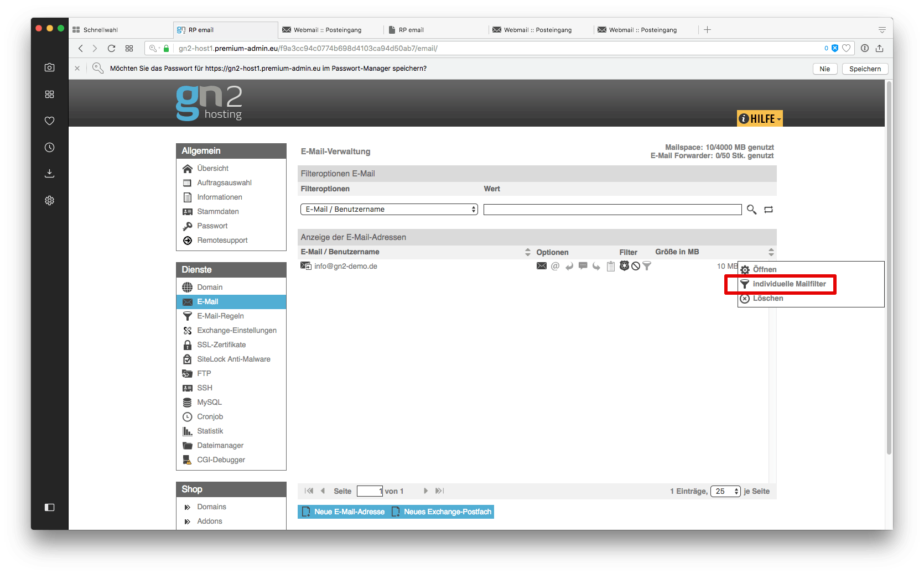
Task: Open browser settings via the sidebar gear icon
Action: tap(49, 200)
